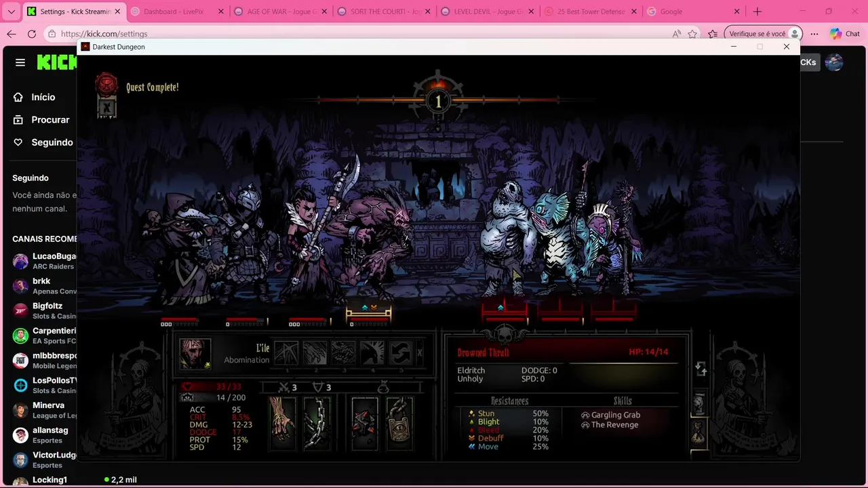Click the Drowned Thrall HP 14/14 text
This screenshot has height=488, width=868.
tap(648, 352)
